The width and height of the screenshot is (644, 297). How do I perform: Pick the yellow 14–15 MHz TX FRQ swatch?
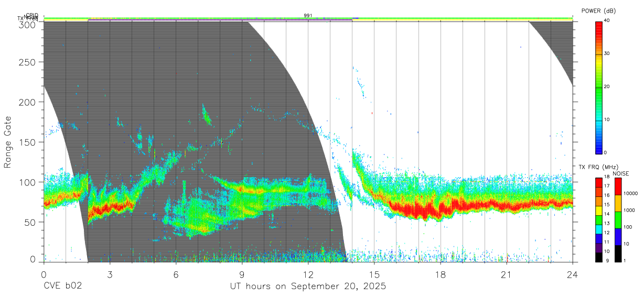point(599,210)
